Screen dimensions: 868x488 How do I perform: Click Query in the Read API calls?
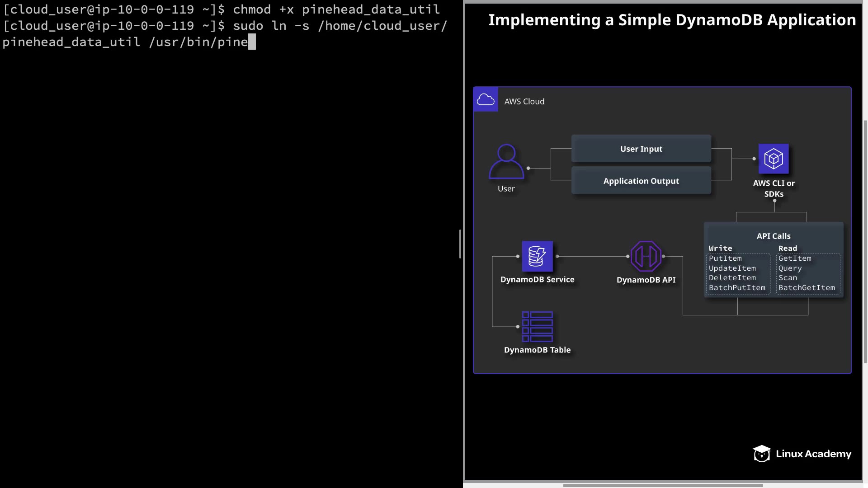[790, 268]
